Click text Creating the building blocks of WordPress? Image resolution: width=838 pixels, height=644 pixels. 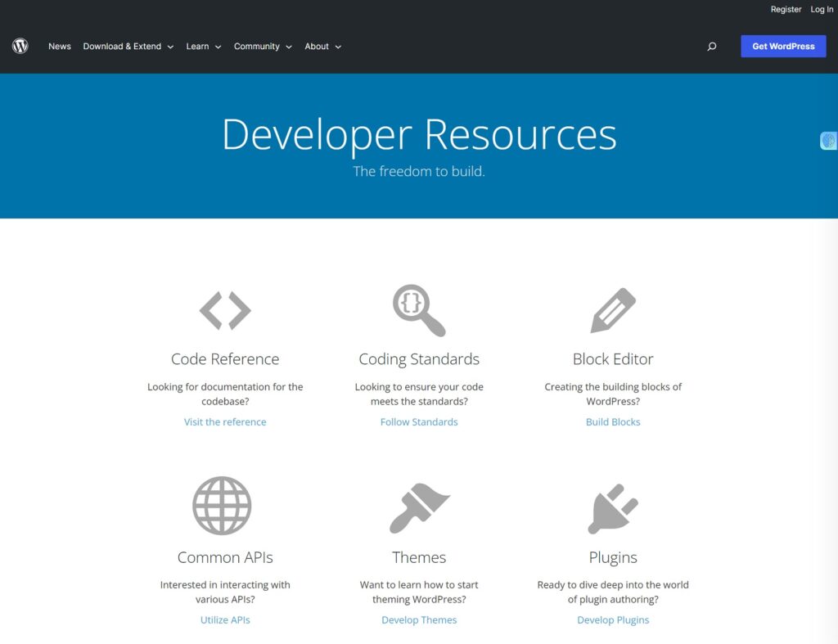[x=613, y=394]
